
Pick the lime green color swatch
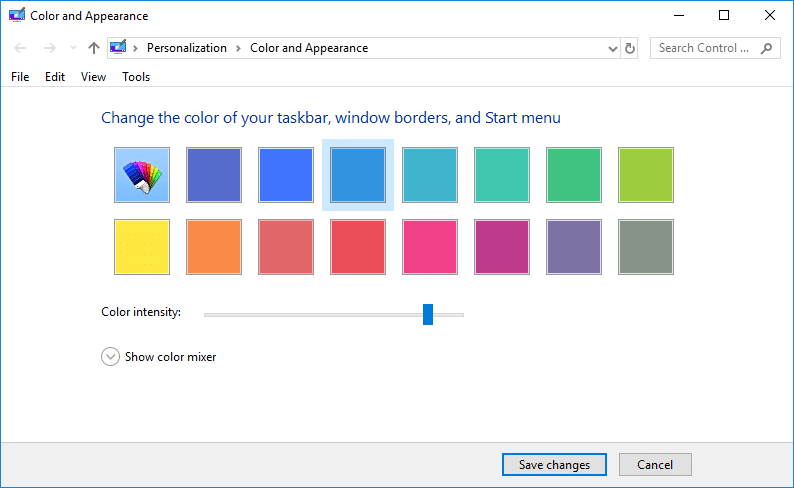coord(646,175)
